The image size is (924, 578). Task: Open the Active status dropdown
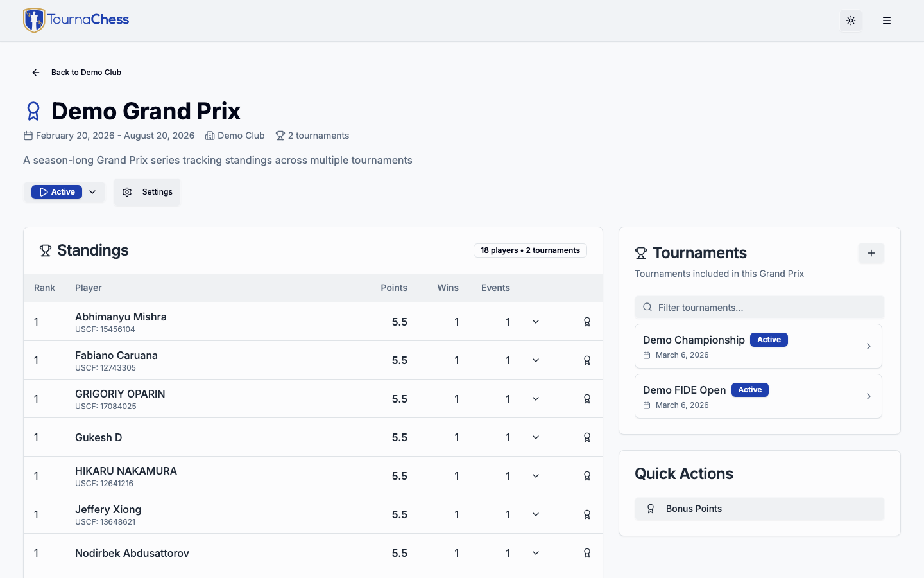coord(92,191)
